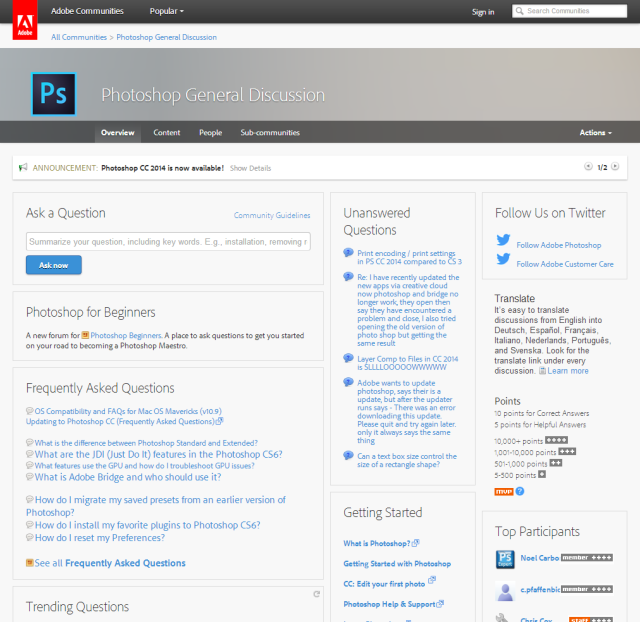Click Photoshop General Discussion breadcrumb link
This screenshot has height=622, width=640.
[x=167, y=37]
